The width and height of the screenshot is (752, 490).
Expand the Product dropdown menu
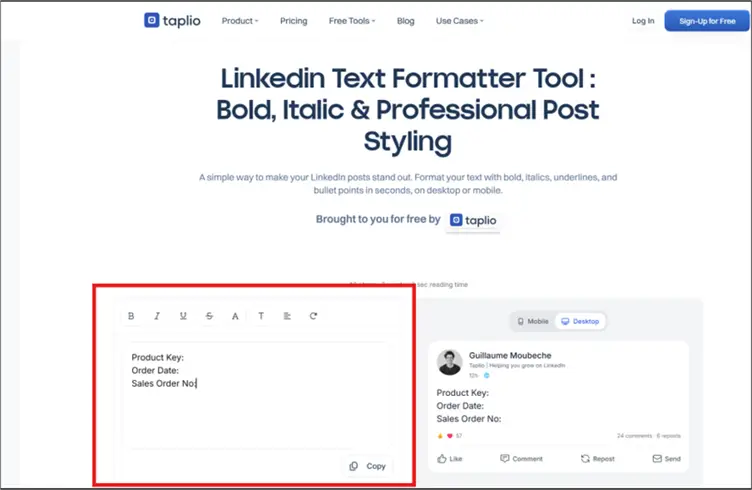pyautogui.click(x=240, y=21)
